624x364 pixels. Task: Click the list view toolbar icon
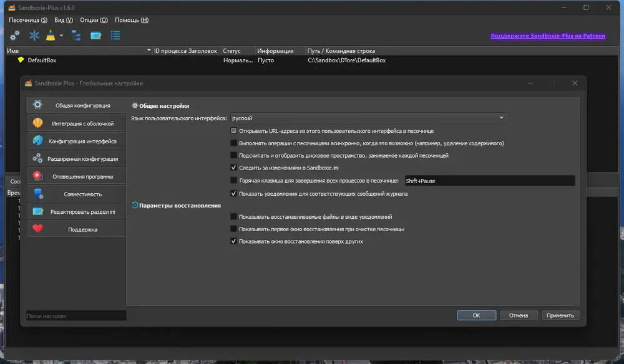tap(115, 36)
